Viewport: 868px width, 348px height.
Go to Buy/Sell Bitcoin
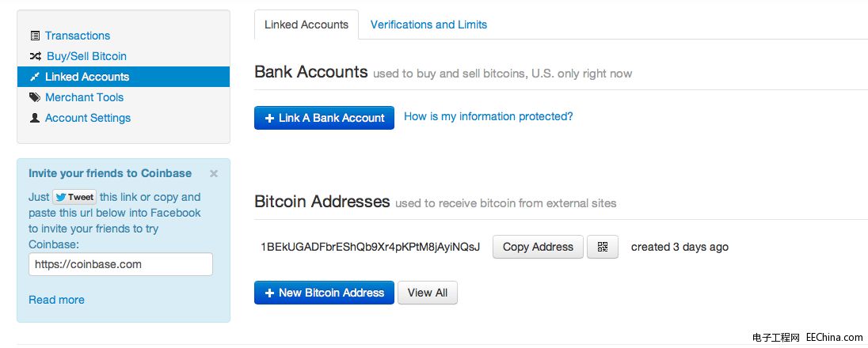(x=86, y=56)
